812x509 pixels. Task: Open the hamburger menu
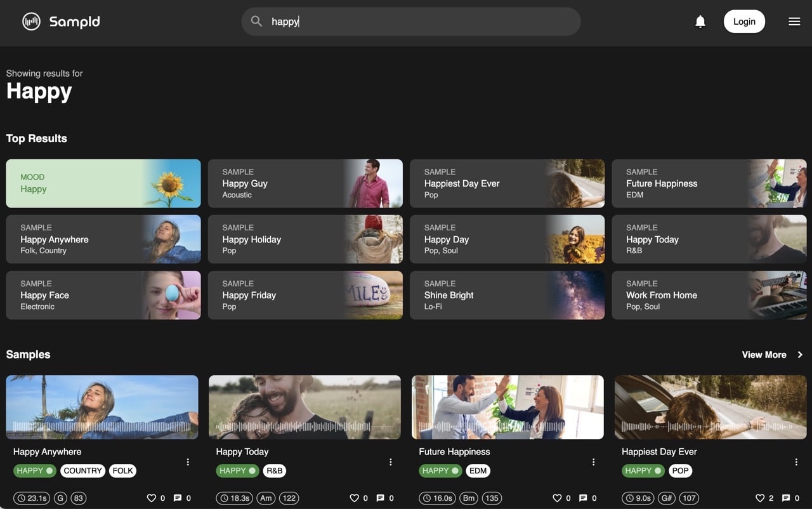(794, 22)
